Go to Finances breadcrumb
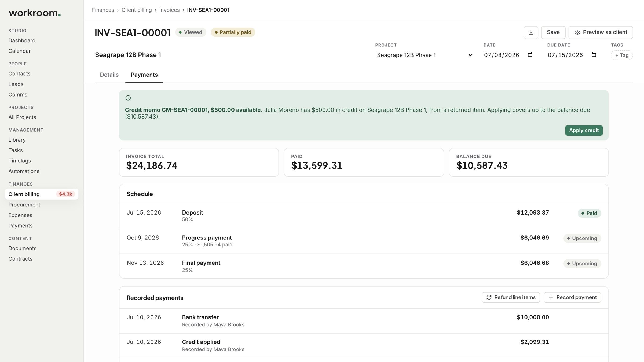This screenshot has height=362, width=644. [103, 10]
